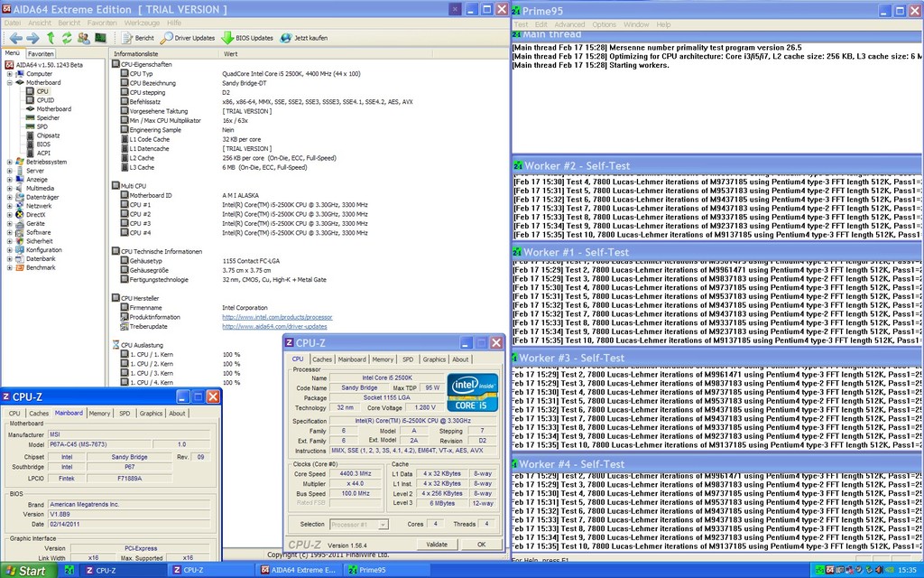
Task: Expand the Anzeige tree node
Action: click(9, 180)
